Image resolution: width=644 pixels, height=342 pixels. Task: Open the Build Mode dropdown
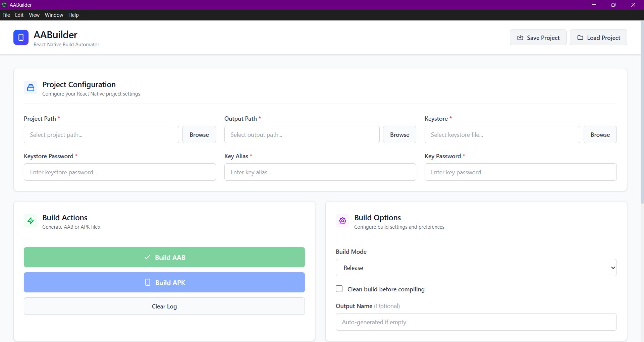click(476, 268)
